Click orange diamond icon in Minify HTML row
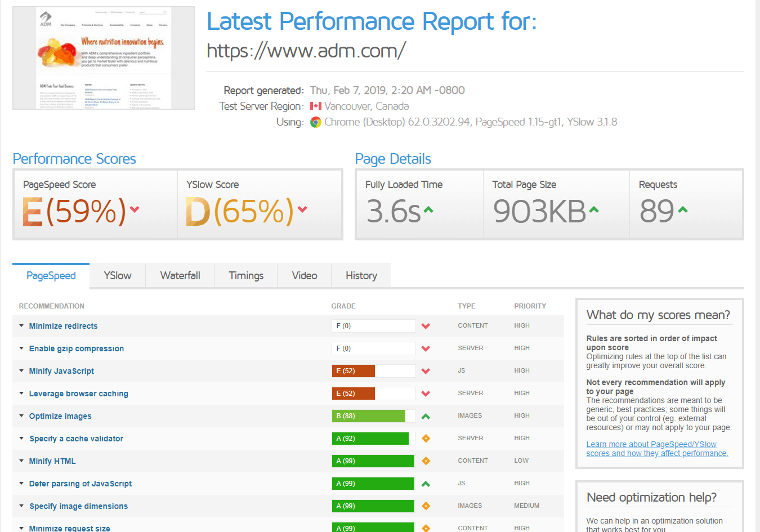 click(426, 461)
